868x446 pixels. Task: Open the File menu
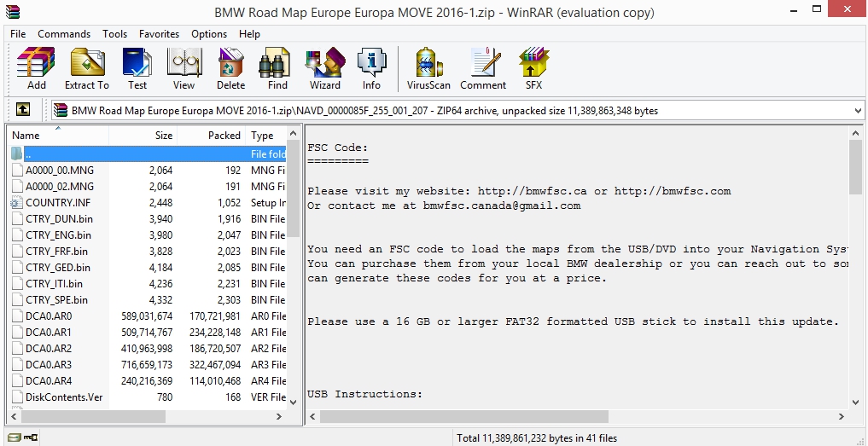[18, 34]
